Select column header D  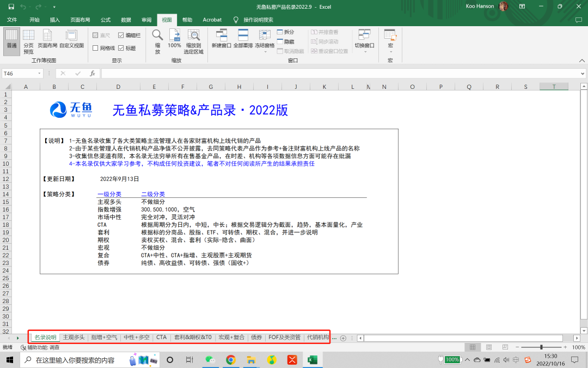[x=118, y=87]
